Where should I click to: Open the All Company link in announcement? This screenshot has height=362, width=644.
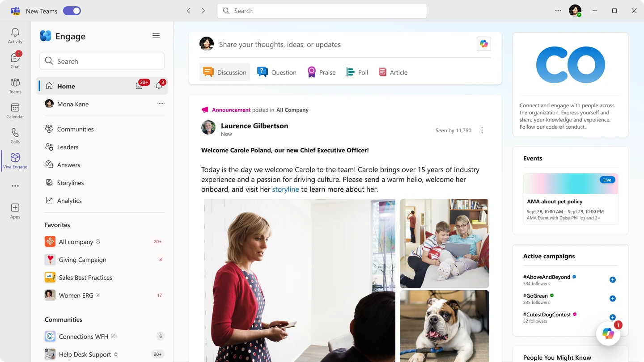click(292, 110)
